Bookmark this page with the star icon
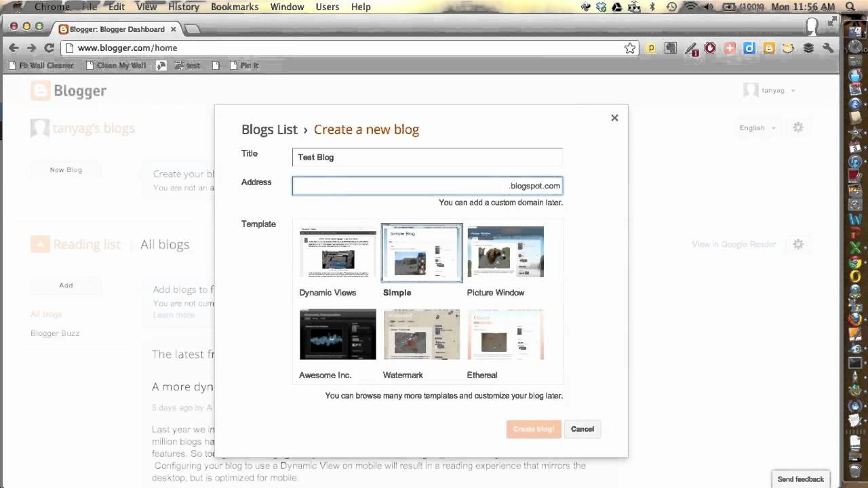 630,48
